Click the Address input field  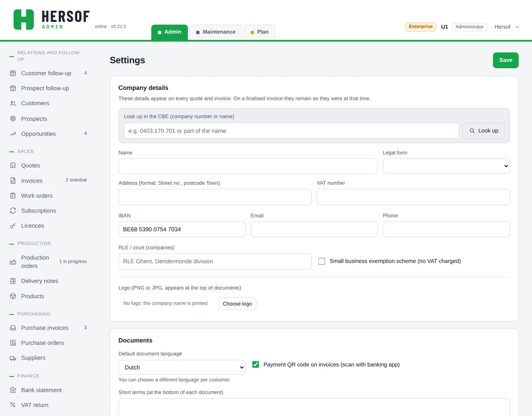point(215,197)
